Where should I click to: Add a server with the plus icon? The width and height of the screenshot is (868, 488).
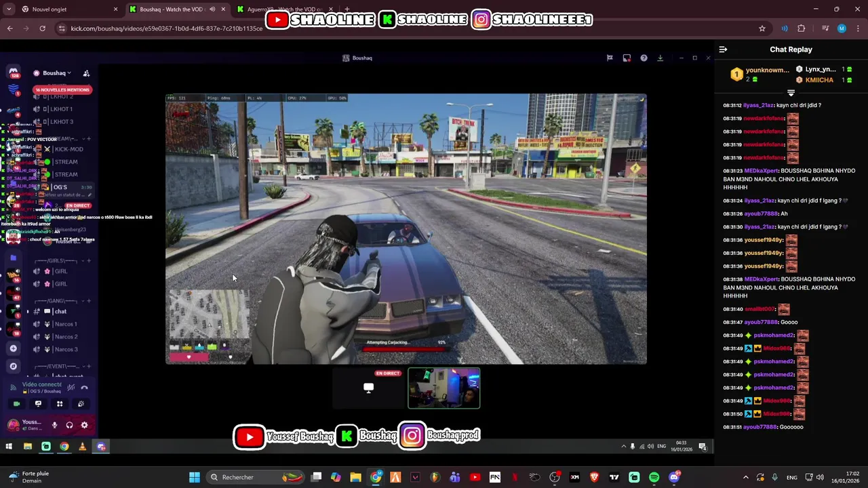click(13, 348)
